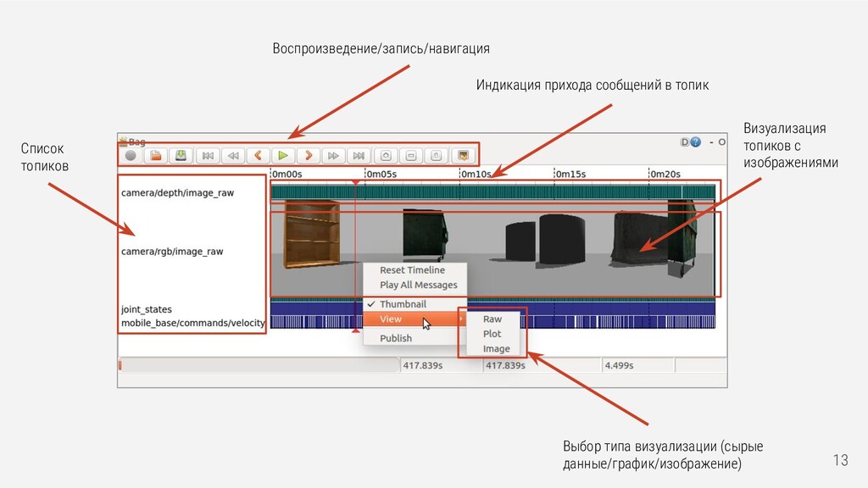
Task: Click the D dock icon in title bar
Action: [x=684, y=142]
